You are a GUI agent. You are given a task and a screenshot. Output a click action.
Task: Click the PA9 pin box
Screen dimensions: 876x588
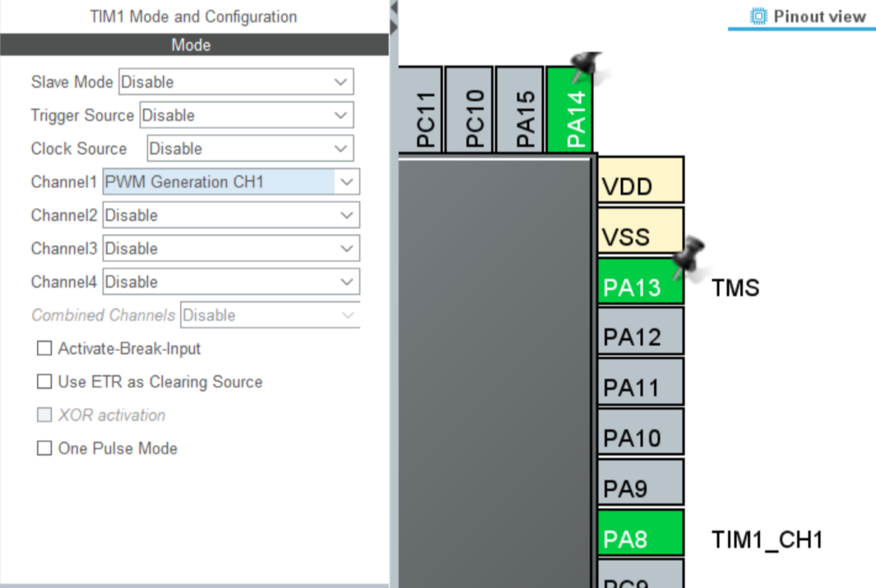click(x=641, y=488)
